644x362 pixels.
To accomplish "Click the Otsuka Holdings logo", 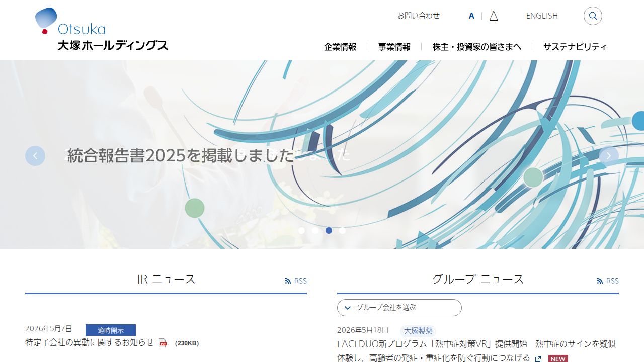I will click(101, 29).
